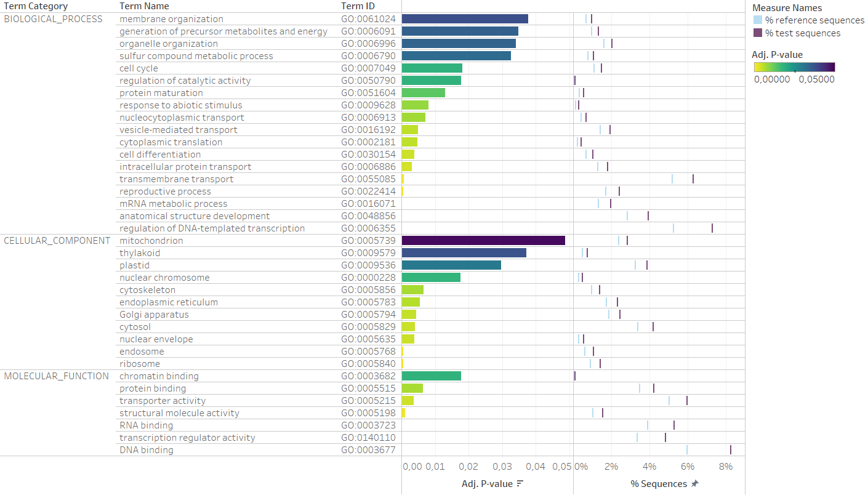Click the BIOLOGICAL_PROCESS category label

pos(53,19)
